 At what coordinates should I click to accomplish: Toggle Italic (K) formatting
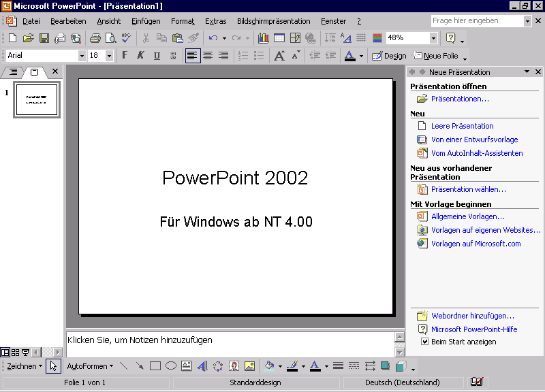click(140, 56)
